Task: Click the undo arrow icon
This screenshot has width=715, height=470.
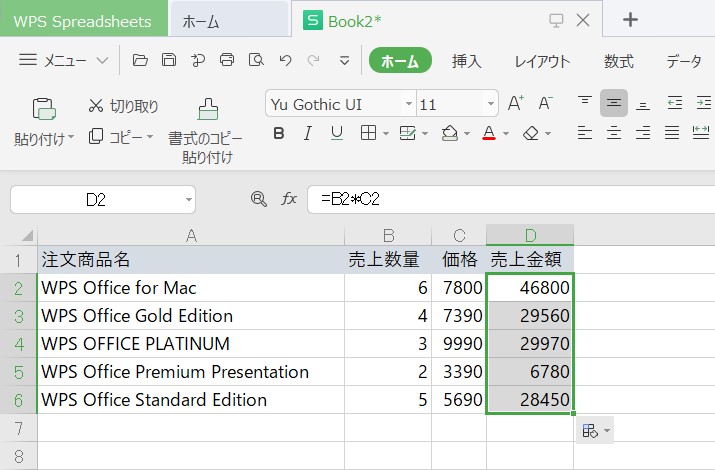Action: coord(285,60)
